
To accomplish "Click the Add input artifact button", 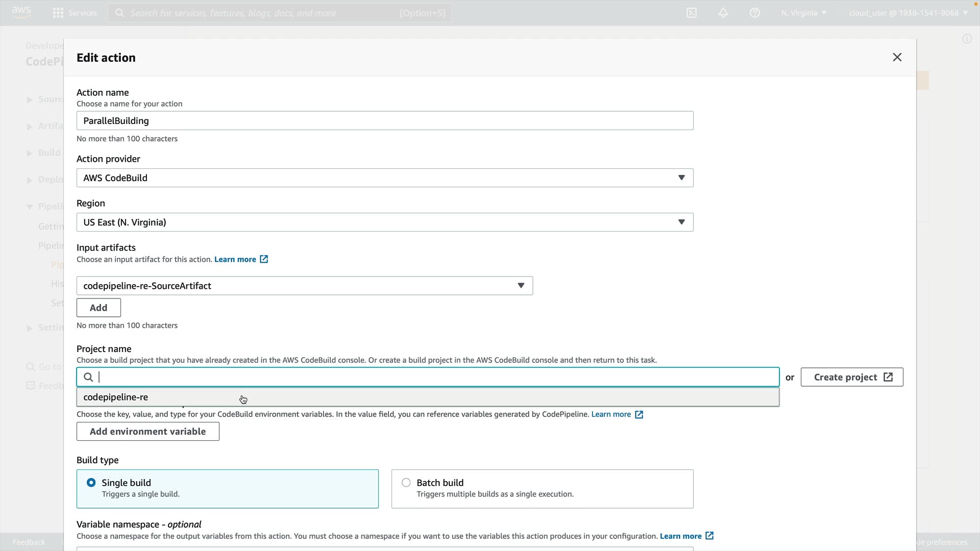I will pos(99,308).
